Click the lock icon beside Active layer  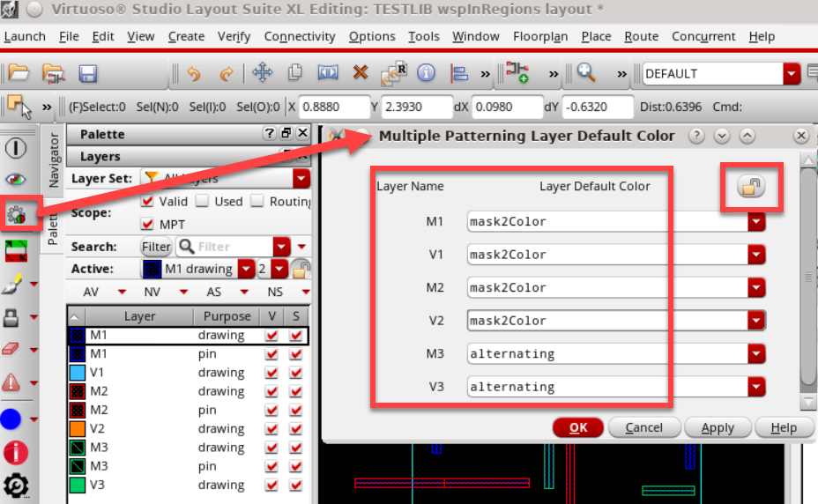pyautogui.click(x=301, y=269)
